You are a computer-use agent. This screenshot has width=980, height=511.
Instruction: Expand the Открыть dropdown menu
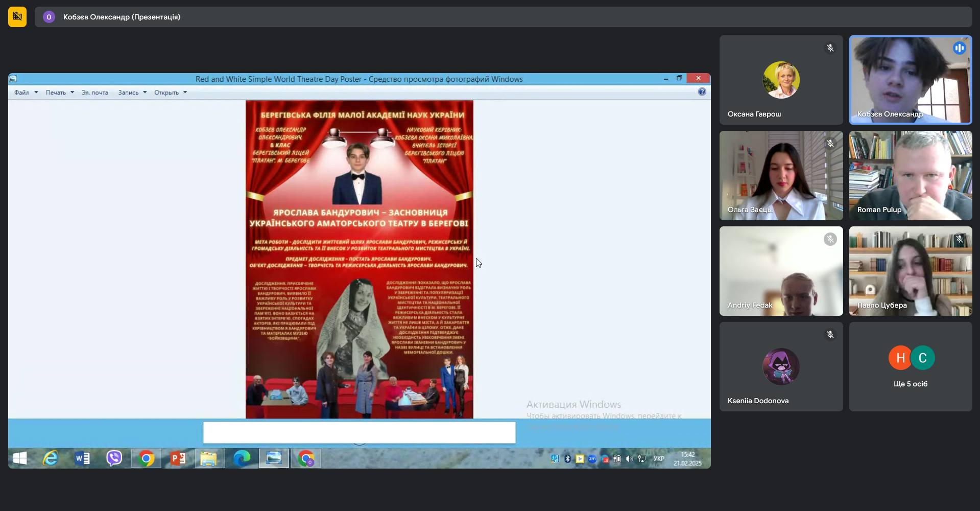point(171,92)
